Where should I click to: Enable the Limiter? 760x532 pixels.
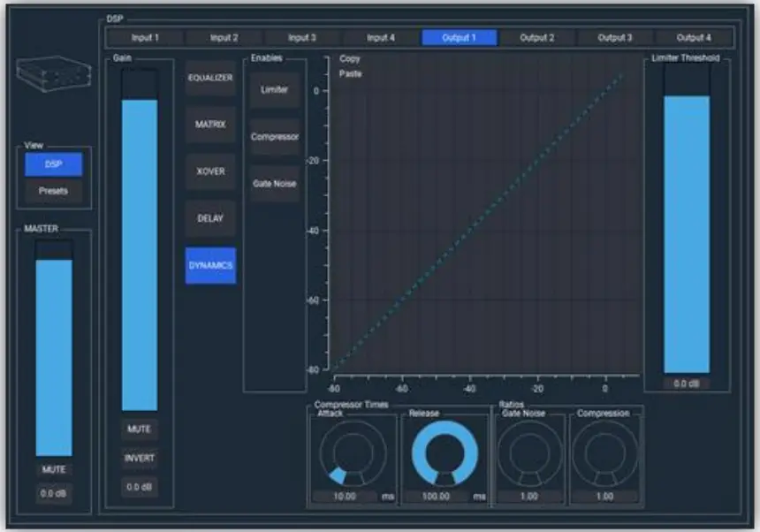tap(275, 89)
